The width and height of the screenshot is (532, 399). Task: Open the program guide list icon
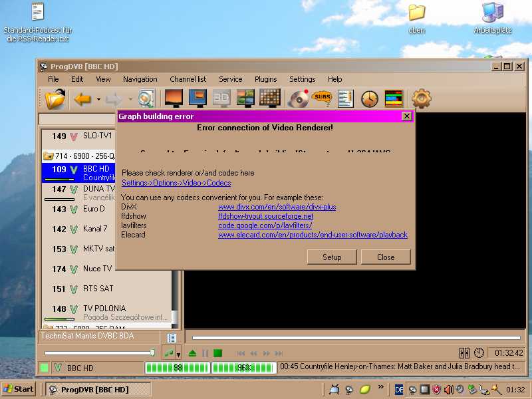(346, 99)
